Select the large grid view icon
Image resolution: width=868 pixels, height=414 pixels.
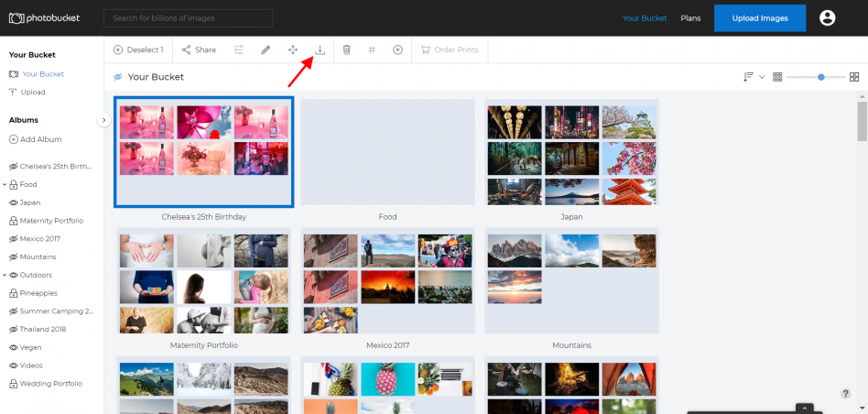854,77
